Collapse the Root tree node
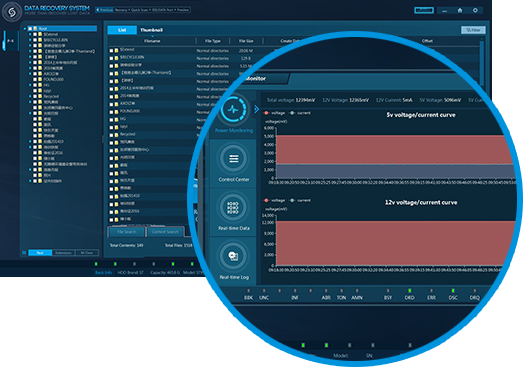Screen dimensions: 524x368 25,29
